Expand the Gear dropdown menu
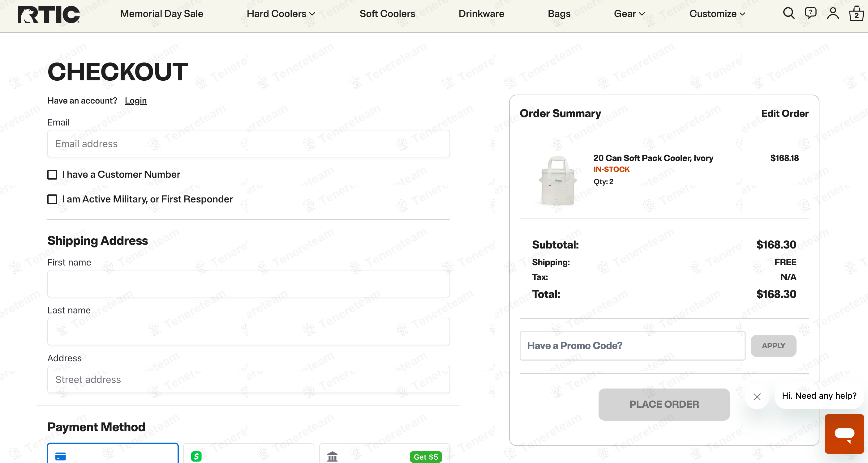868x463 pixels. pyautogui.click(x=629, y=14)
